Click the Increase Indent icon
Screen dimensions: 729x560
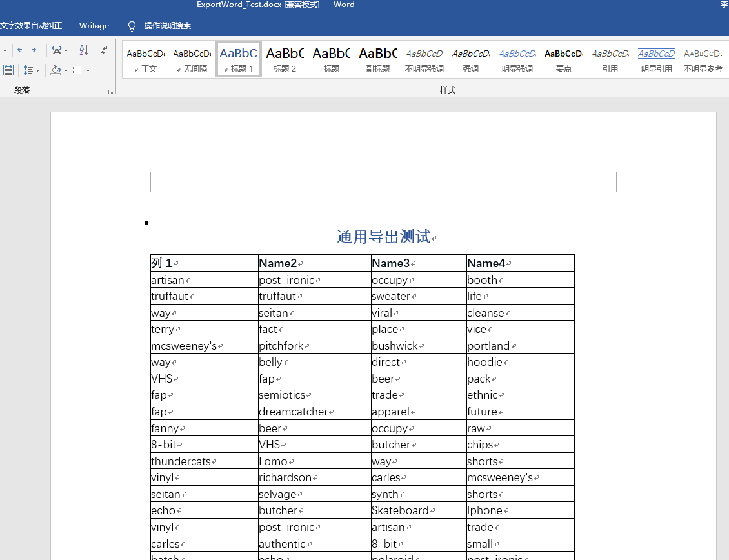[x=36, y=50]
